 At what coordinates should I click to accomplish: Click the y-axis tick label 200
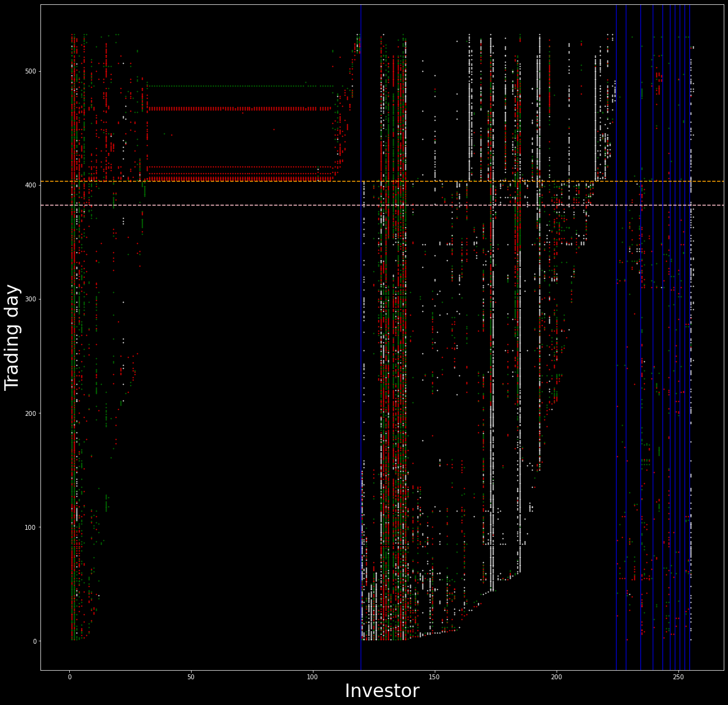click(31, 413)
